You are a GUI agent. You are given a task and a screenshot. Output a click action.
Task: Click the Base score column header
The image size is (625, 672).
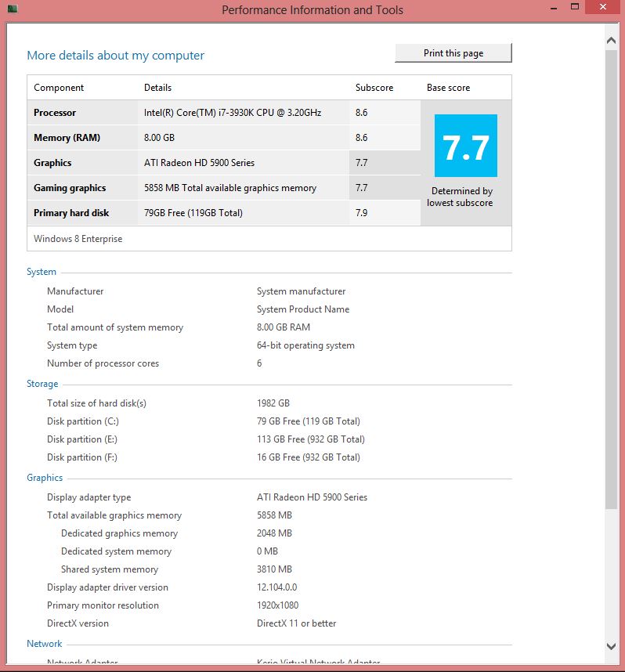448,88
